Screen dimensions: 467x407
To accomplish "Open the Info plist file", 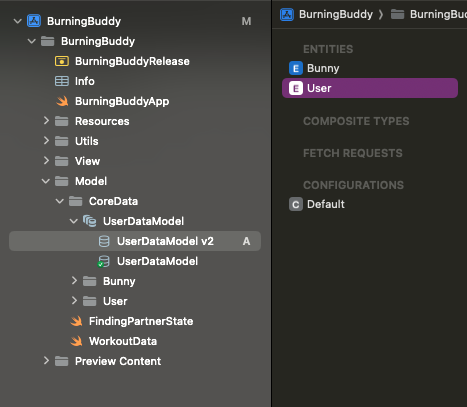I will [x=85, y=81].
